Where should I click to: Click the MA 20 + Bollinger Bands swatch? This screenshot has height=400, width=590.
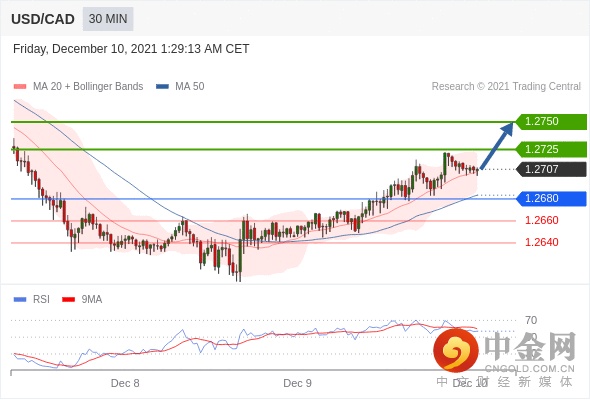coord(20,87)
